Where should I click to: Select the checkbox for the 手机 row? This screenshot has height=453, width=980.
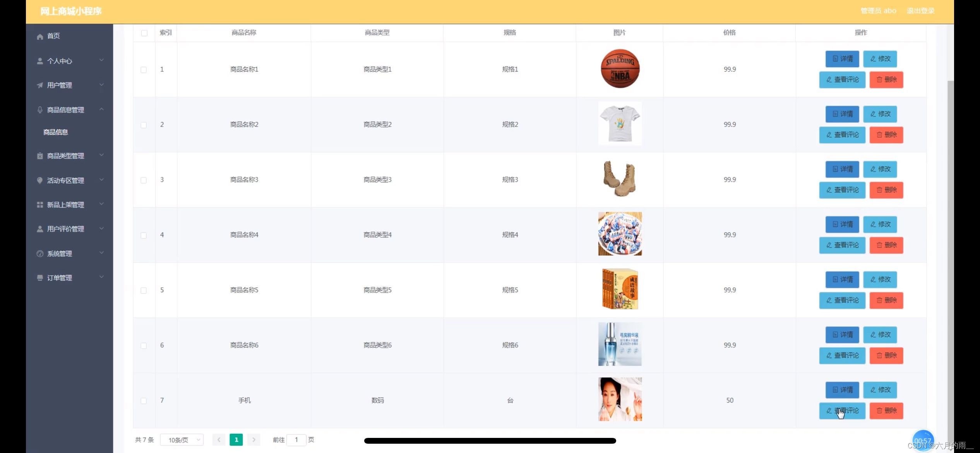(144, 401)
